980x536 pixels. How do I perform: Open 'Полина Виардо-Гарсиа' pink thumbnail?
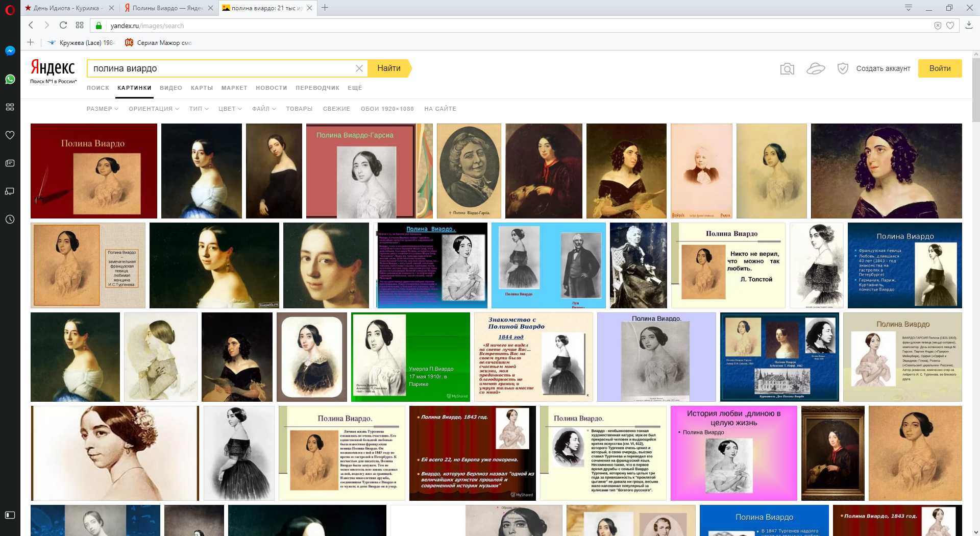click(x=369, y=171)
